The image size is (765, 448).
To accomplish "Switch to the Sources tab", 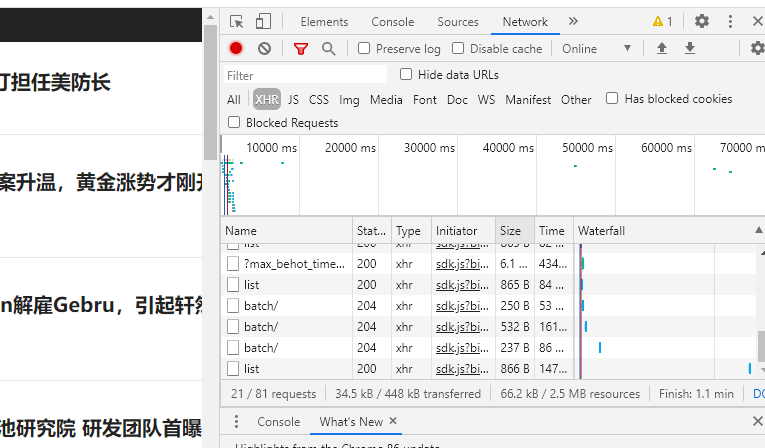I will (x=458, y=21).
